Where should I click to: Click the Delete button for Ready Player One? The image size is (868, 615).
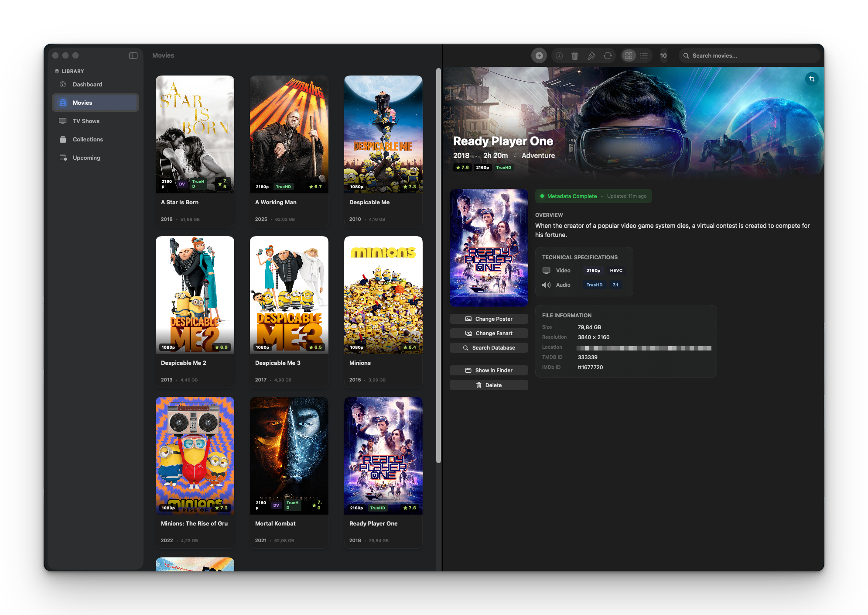click(x=489, y=385)
